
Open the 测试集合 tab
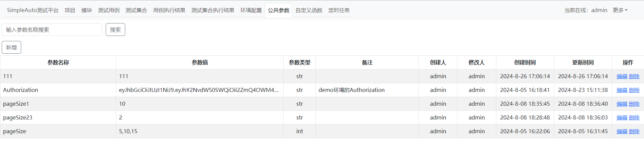coord(136,10)
